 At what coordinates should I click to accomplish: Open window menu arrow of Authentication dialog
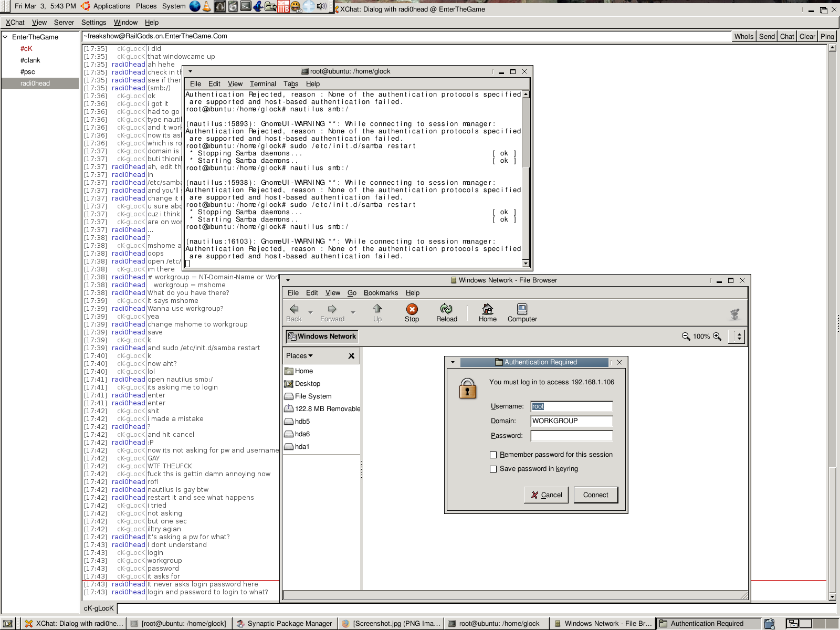[x=453, y=362]
